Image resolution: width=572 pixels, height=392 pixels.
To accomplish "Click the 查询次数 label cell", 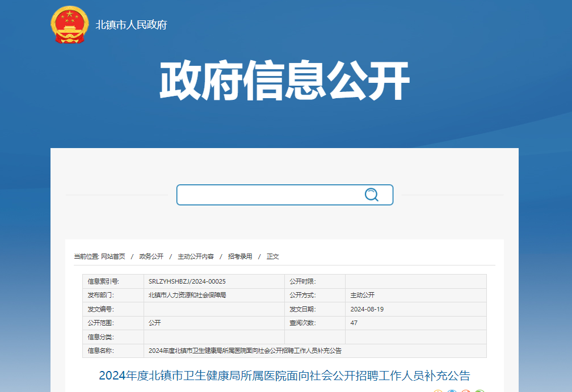I will [x=315, y=323].
